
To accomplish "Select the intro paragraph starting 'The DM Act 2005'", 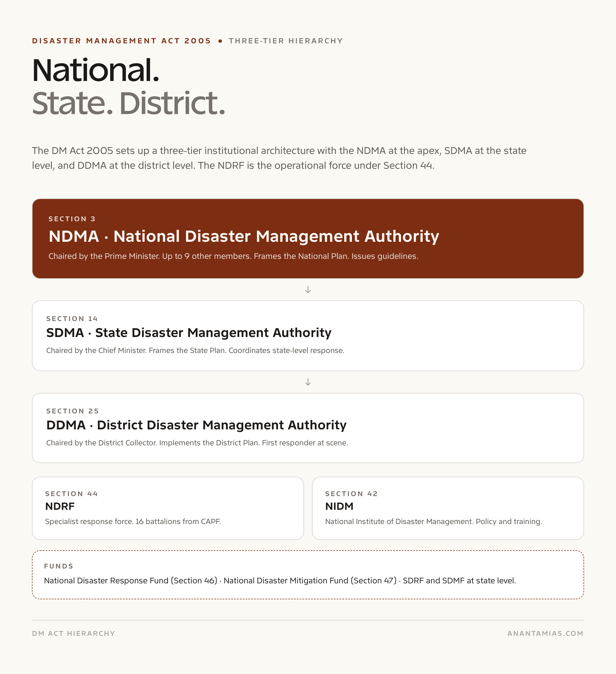I will coord(279,158).
